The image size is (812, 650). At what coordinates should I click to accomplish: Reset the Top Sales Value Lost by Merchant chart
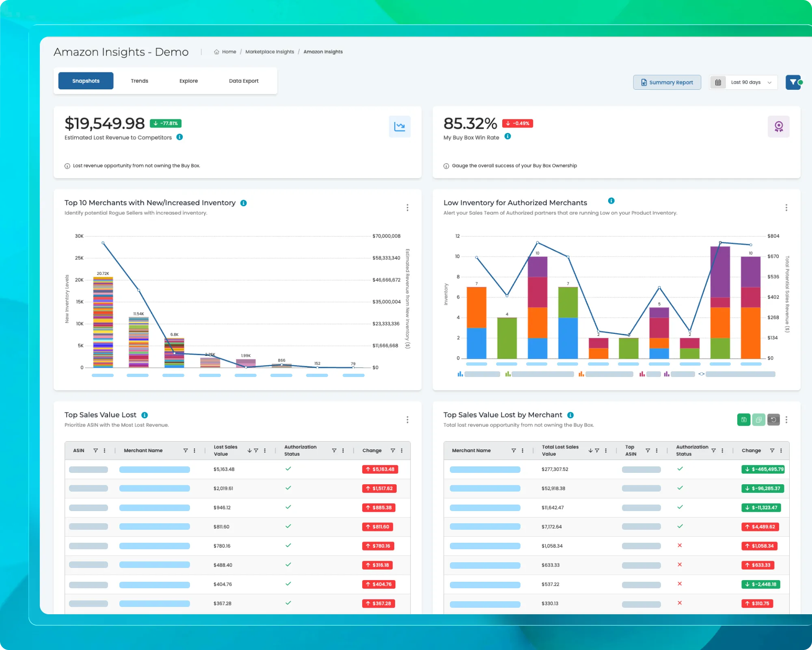coord(773,420)
